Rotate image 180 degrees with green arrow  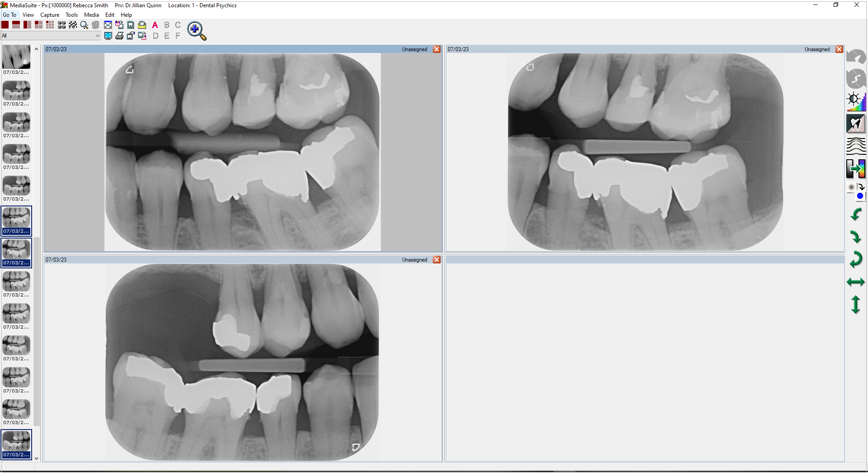click(856, 259)
